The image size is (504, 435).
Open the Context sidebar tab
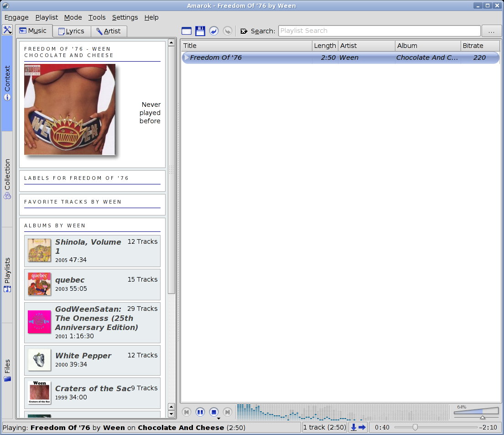7,83
